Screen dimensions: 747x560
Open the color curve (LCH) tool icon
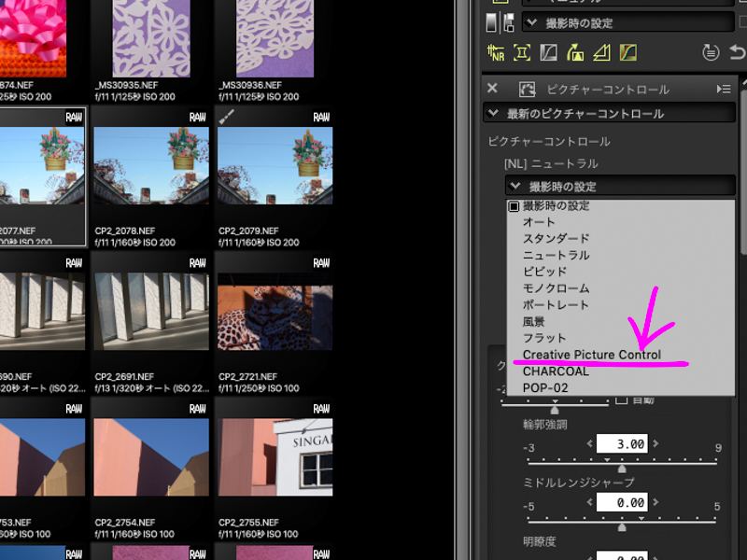628,52
